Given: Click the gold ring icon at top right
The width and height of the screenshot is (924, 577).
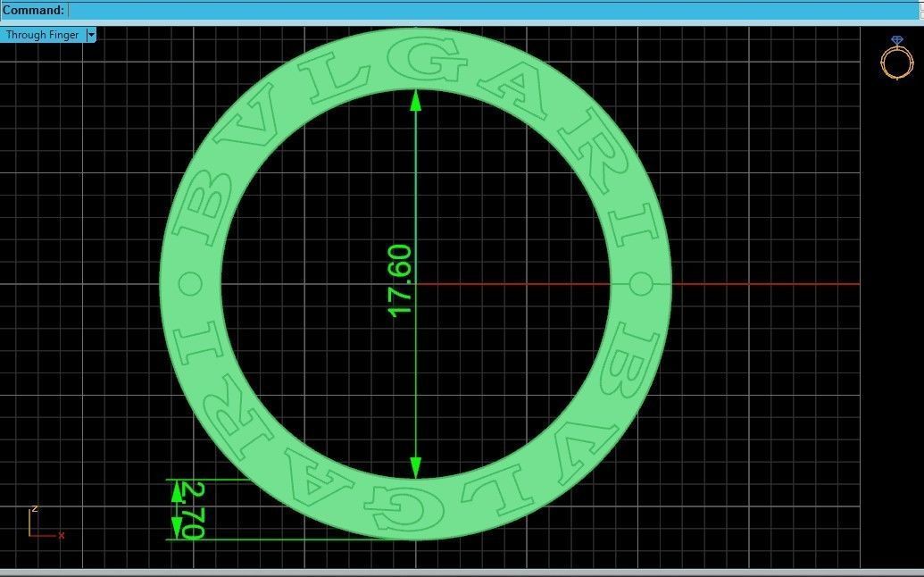Looking at the screenshot, I should 897,57.
